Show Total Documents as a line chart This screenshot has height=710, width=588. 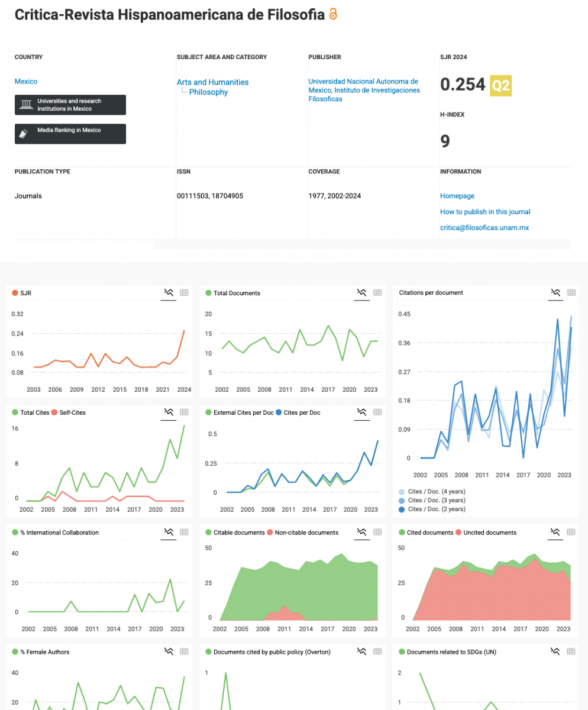[x=361, y=292]
